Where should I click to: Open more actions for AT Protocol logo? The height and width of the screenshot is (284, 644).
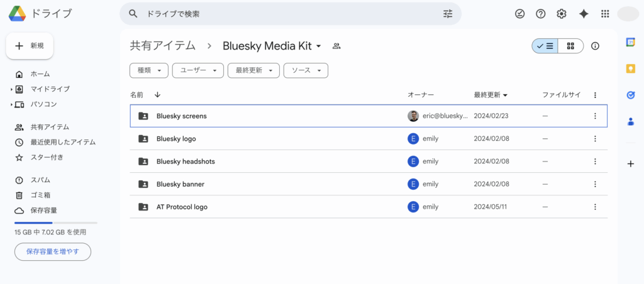tap(595, 207)
